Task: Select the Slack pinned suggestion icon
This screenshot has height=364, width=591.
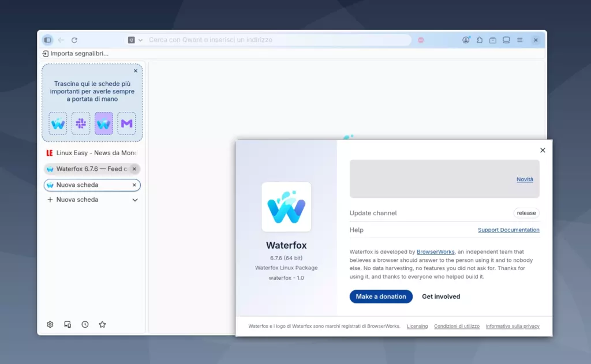Action: point(81,123)
